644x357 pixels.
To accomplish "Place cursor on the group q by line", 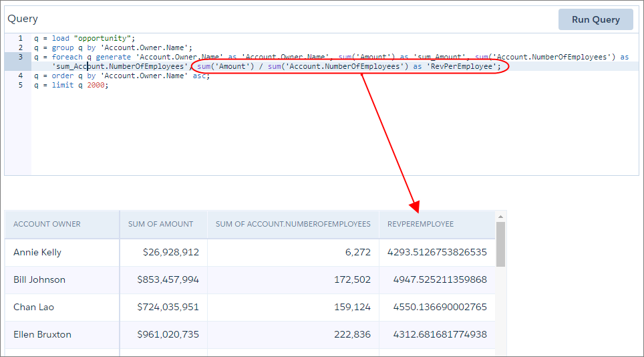I will 113,47.
